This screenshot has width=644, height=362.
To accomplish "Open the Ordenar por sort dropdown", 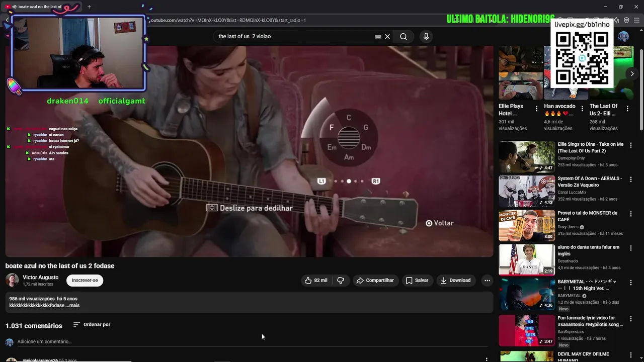I will pyautogui.click(x=92, y=325).
